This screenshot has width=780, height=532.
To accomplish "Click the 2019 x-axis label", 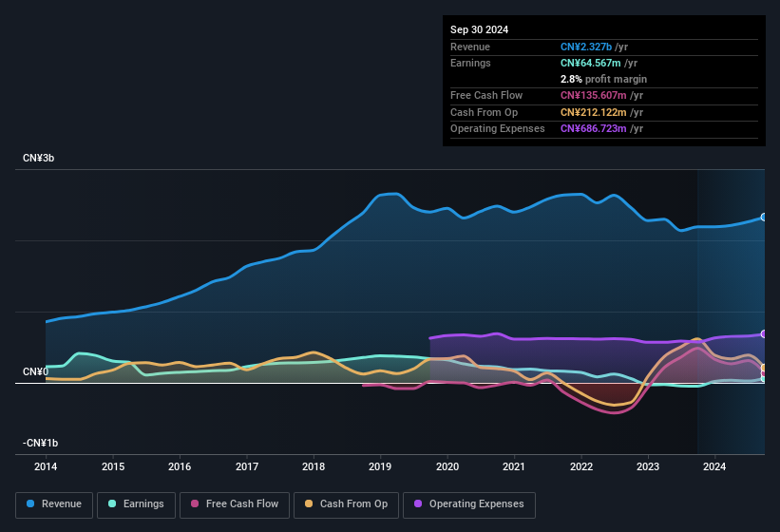I will [x=380, y=466].
